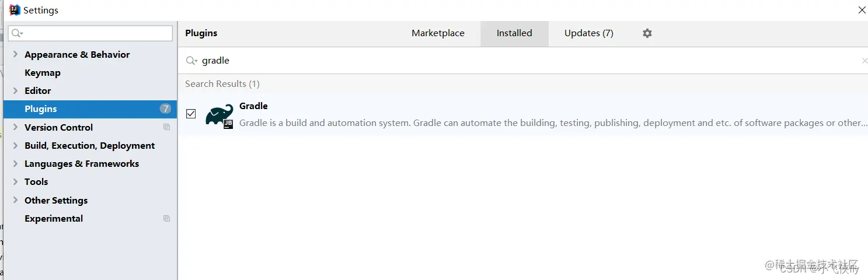
Task: Open the plugins gear settings menu
Action: [647, 33]
